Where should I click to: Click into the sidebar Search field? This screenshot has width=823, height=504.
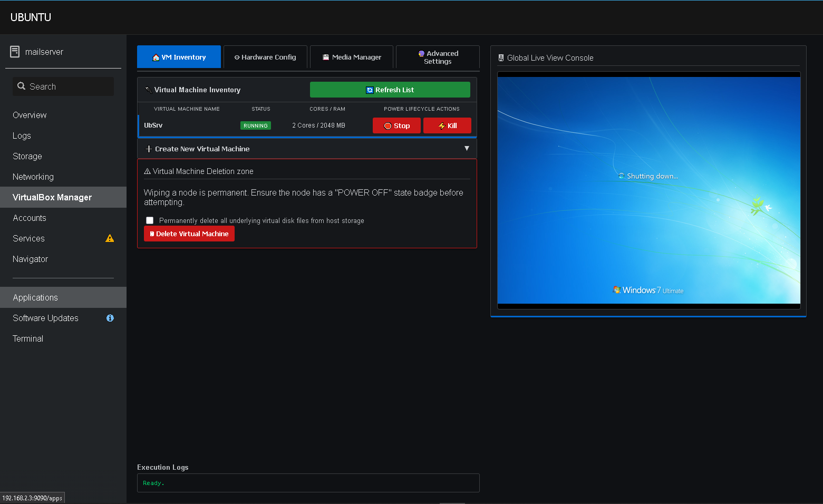pos(63,86)
